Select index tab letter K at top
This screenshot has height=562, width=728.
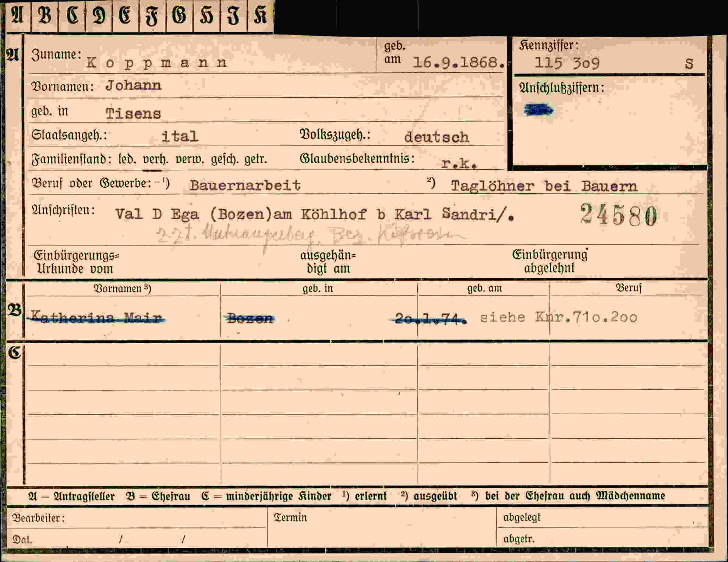coord(261,16)
